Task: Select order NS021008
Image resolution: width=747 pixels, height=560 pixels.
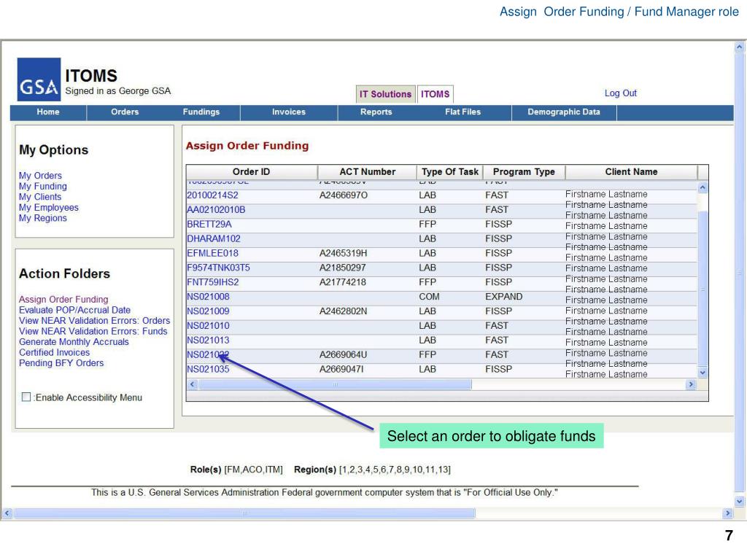Action: click(x=208, y=297)
